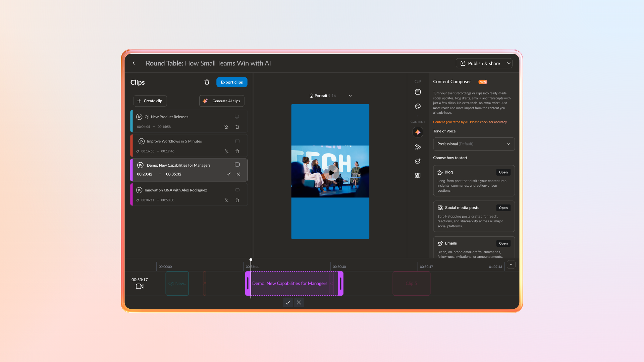Click the trash icon beside the Clips heading
This screenshot has height=362, width=644.
(x=207, y=82)
